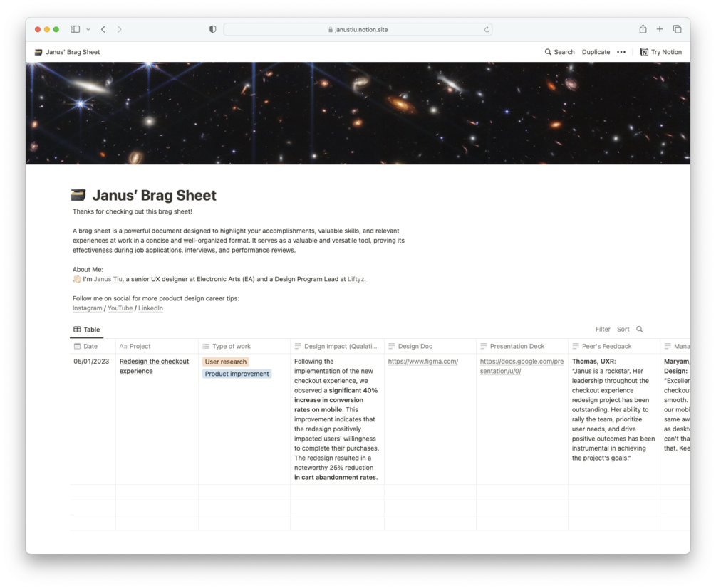Click the Janus' Brag Sheet breadcrumb
This screenshot has width=716, height=588.
[x=68, y=52]
